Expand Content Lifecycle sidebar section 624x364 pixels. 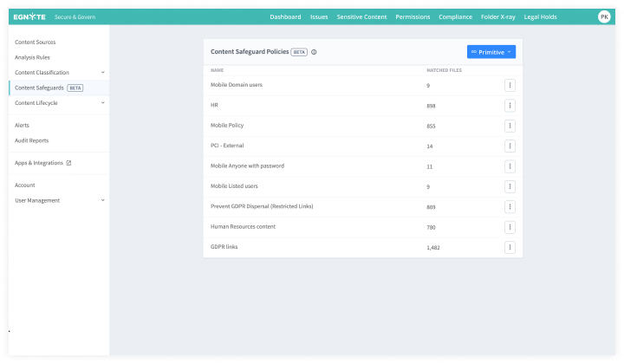pyautogui.click(x=102, y=103)
